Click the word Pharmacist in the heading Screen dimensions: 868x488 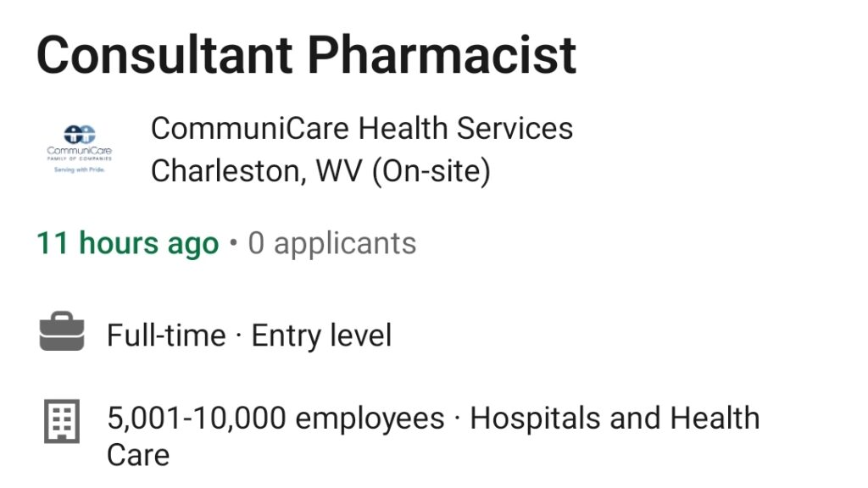click(x=442, y=55)
